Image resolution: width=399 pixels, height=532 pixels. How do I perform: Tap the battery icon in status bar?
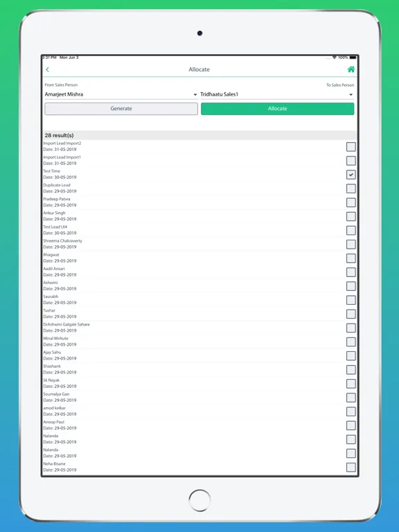pyautogui.click(x=353, y=57)
